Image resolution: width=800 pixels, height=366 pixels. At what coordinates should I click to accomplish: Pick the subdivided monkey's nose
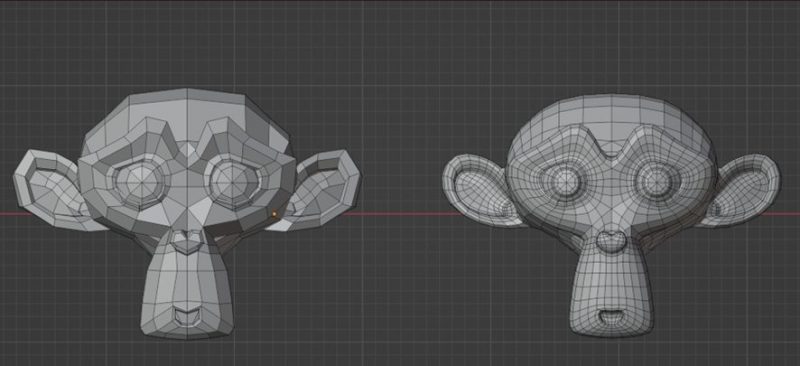(610, 240)
